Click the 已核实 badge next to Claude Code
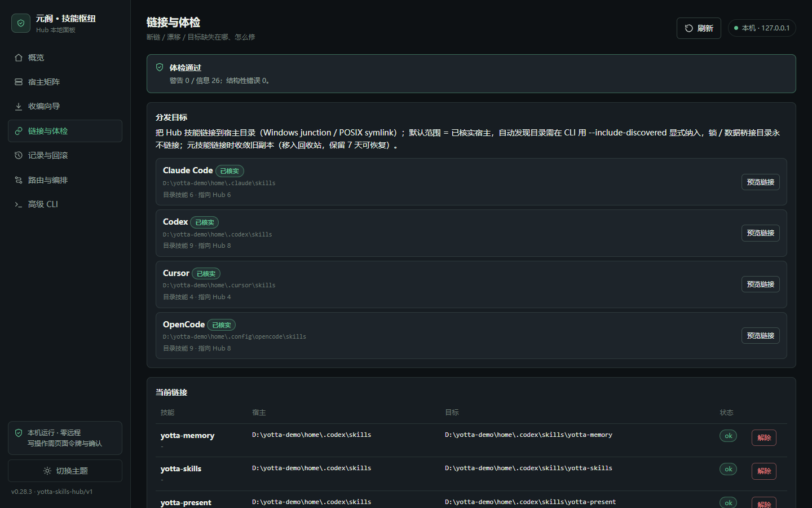This screenshot has height=508, width=812. pyautogui.click(x=230, y=171)
